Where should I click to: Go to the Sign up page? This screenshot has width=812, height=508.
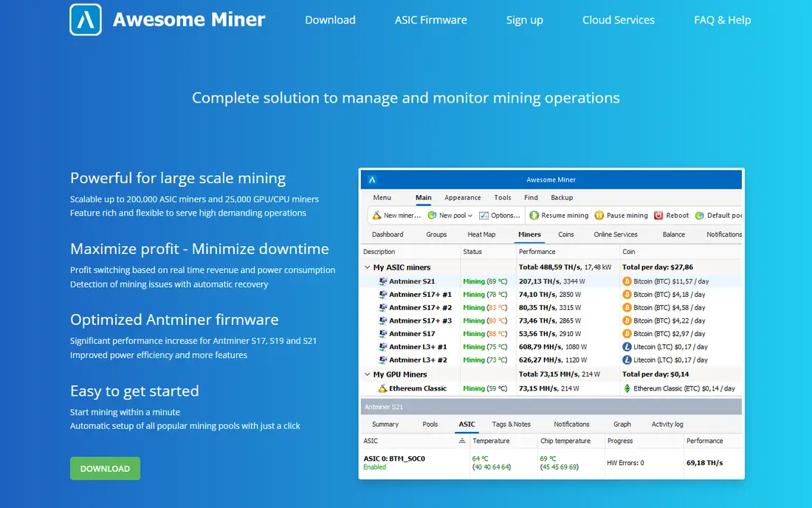tap(524, 20)
